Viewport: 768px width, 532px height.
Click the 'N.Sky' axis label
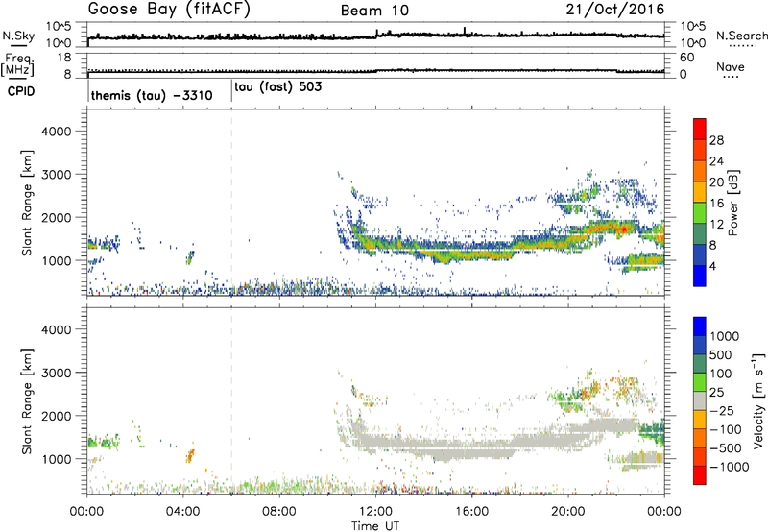point(18,36)
